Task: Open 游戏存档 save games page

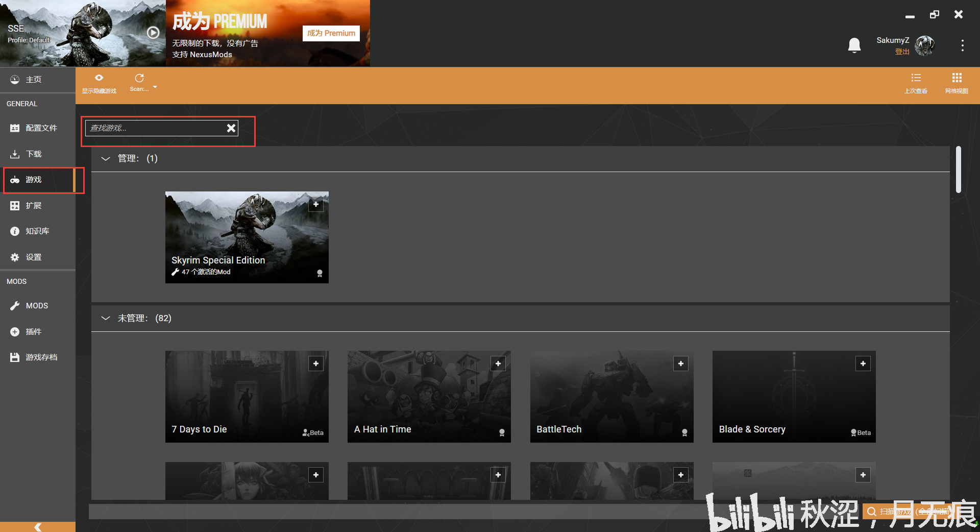Action: click(38, 357)
